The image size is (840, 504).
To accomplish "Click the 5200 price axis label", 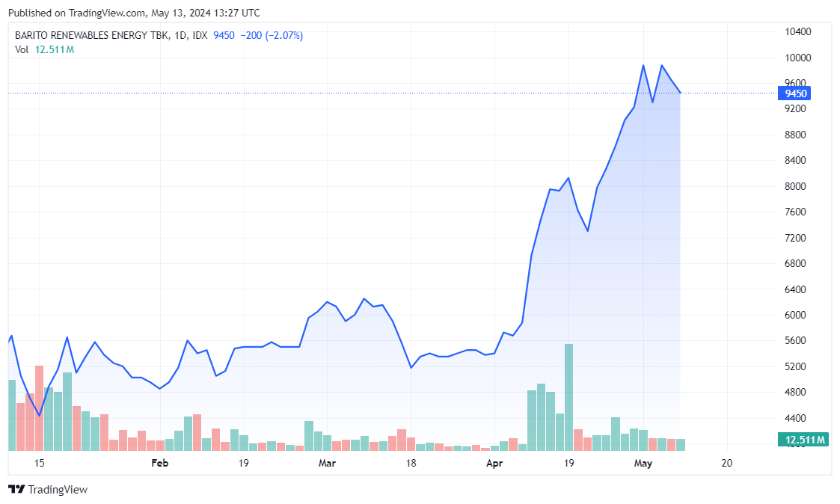I will (795, 366).
